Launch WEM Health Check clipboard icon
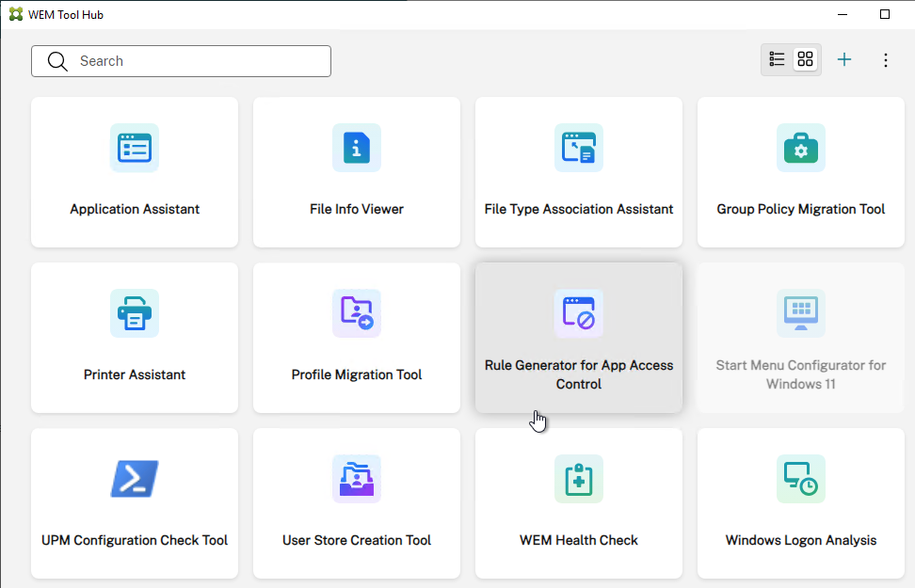 coord(579,479)
